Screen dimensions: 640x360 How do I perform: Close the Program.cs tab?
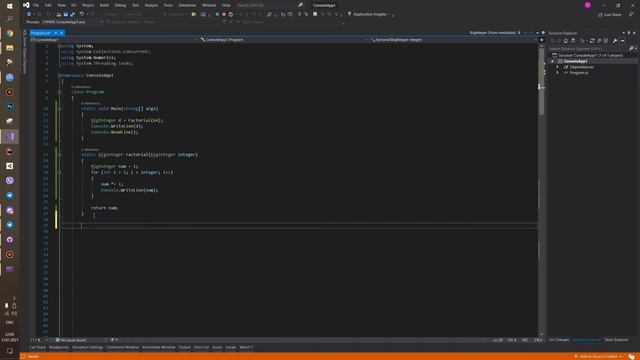(62, 33)
